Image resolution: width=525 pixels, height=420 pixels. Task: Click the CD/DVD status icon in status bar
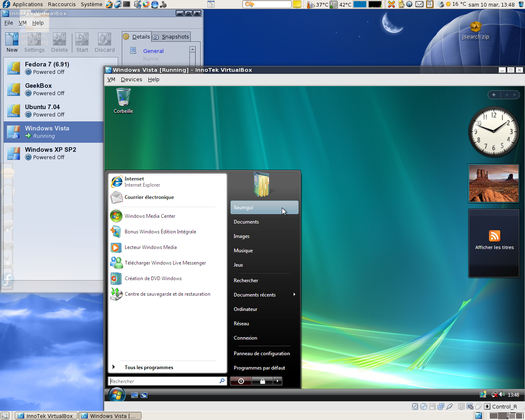423,406
